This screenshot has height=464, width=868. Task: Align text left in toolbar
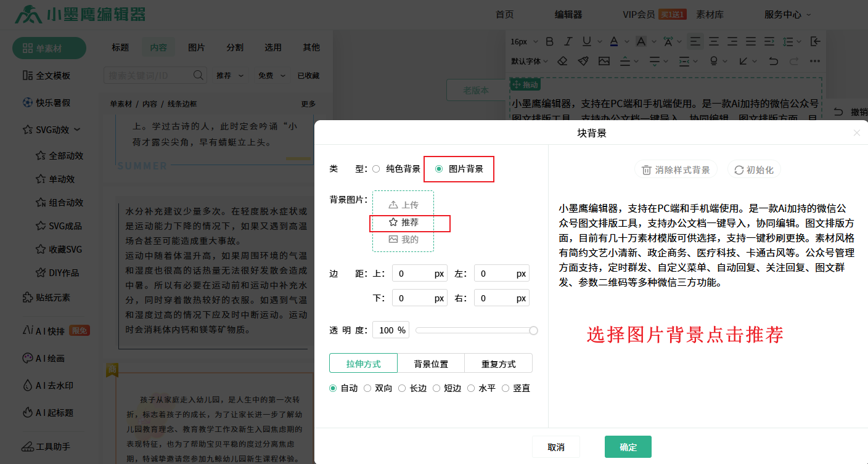click(695, 42)
